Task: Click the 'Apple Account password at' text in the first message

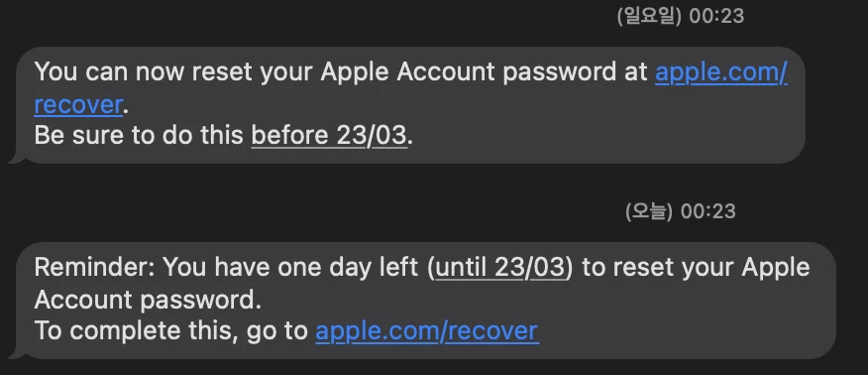Action: click(485, 72)
